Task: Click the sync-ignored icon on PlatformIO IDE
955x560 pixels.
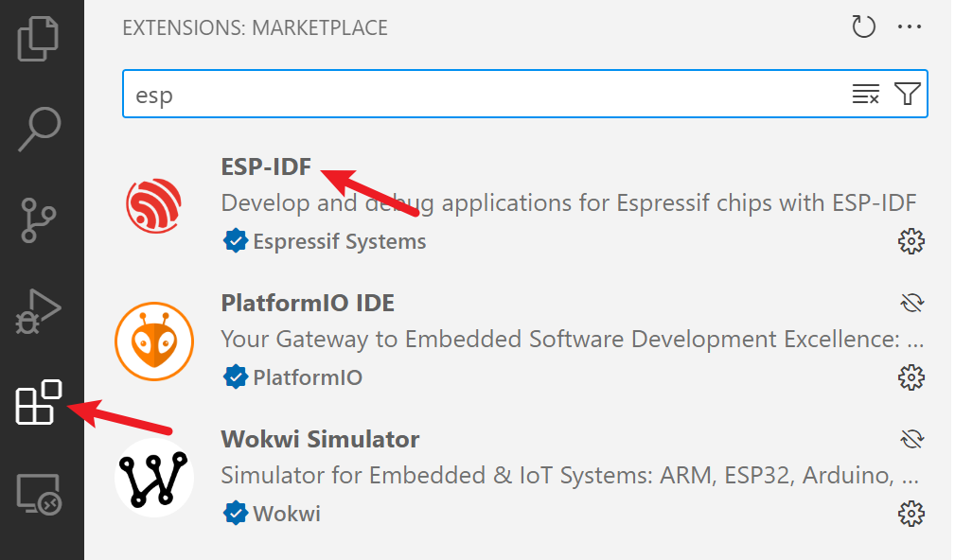Action: pos(912,303)
